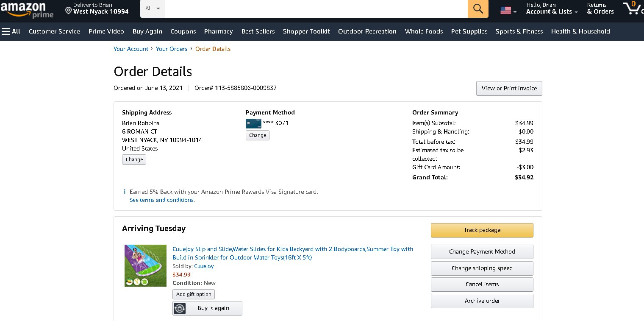Focus the Amazon search text field
The image size is (644, 321).
click(x=316, y=9)
